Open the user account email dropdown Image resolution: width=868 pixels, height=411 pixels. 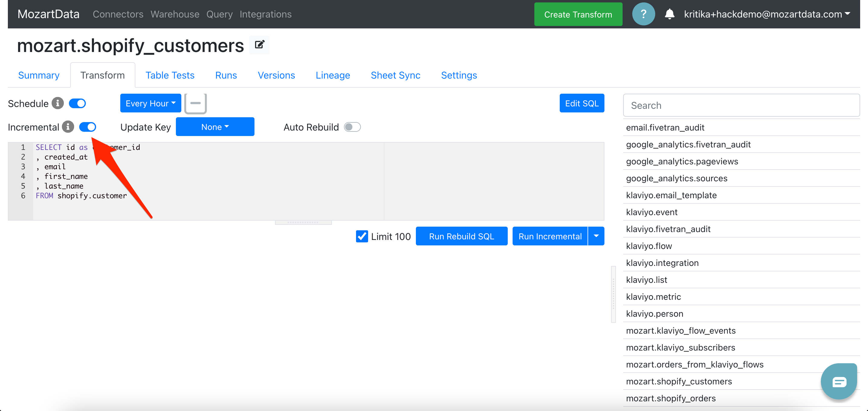[767, 14]
